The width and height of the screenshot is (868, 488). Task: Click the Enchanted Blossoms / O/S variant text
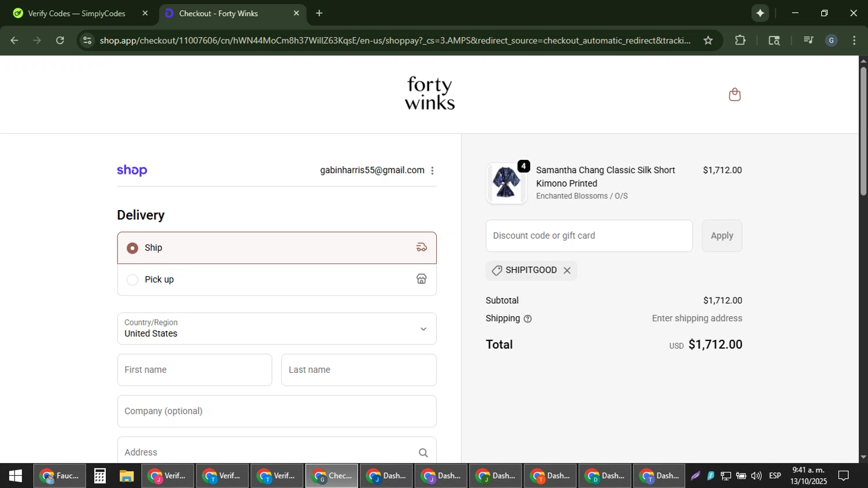pyautogui.click(x=582, y=196)
